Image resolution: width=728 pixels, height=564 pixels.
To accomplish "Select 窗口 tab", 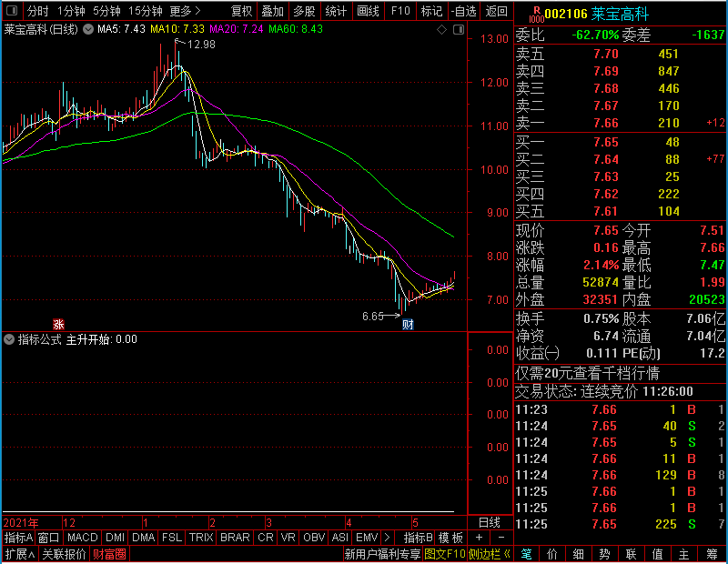I will (49, 538).
